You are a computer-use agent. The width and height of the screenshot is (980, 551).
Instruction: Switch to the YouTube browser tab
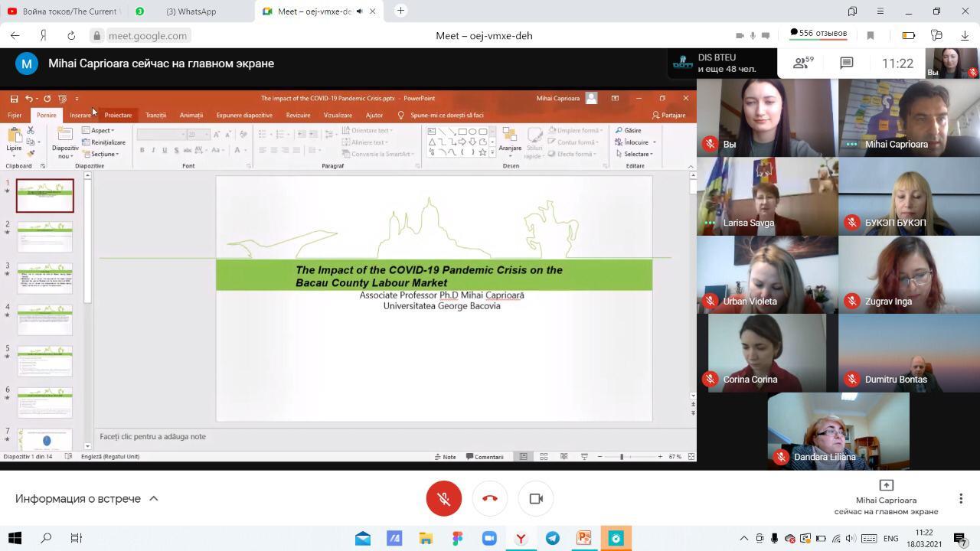pos(65,11)
